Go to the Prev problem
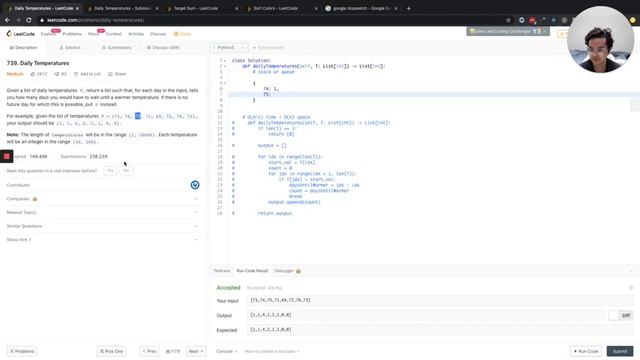 (x=150, y=351)
